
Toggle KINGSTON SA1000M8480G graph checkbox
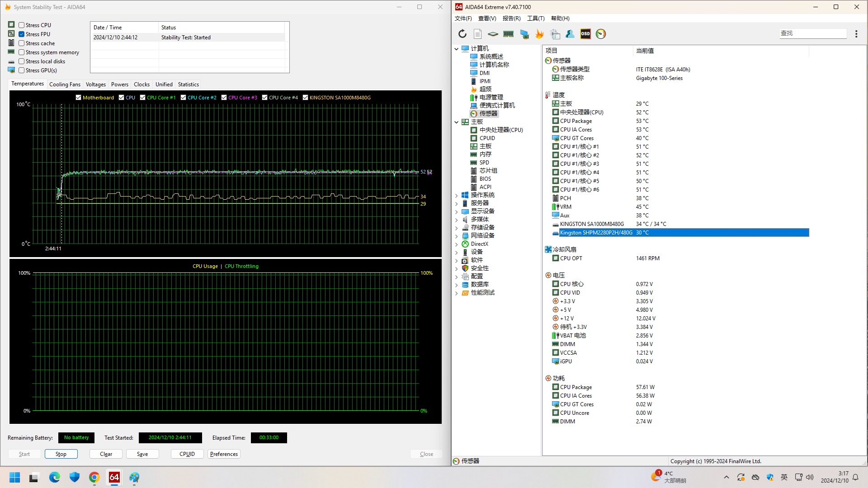(x=305, y=98)
